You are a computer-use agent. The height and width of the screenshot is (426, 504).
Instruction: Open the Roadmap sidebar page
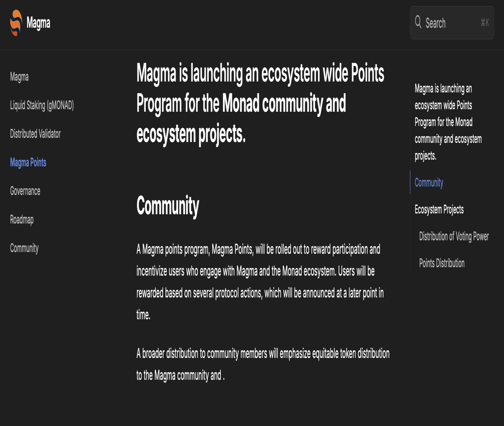pos(22,220)
